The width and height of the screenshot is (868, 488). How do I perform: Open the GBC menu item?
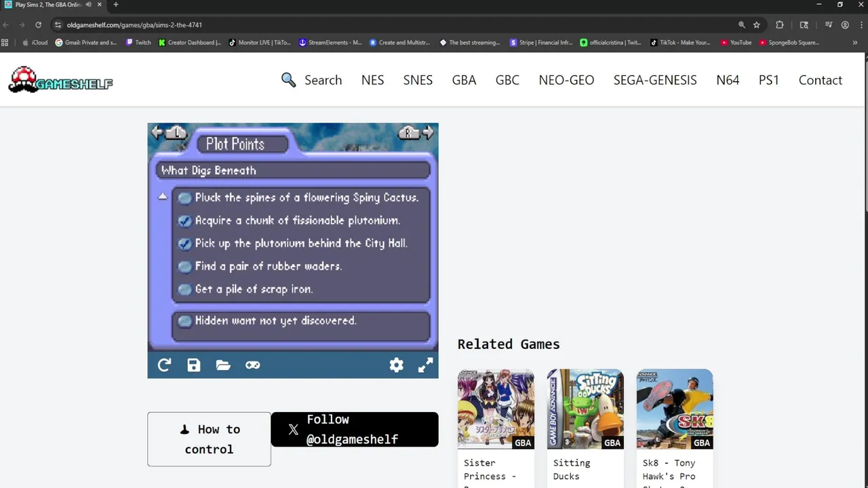point(507,80)
